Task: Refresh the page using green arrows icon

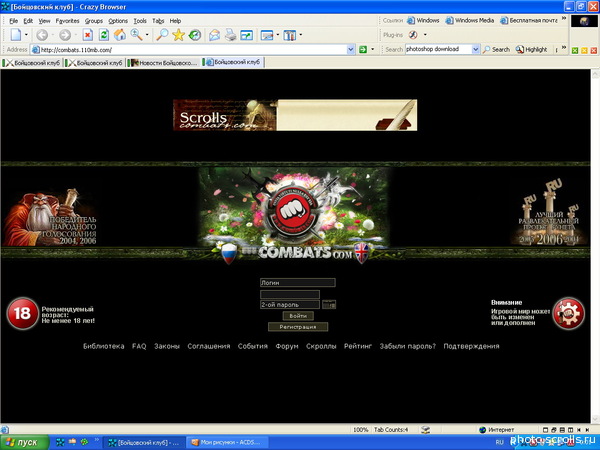Action: point(104,35)
